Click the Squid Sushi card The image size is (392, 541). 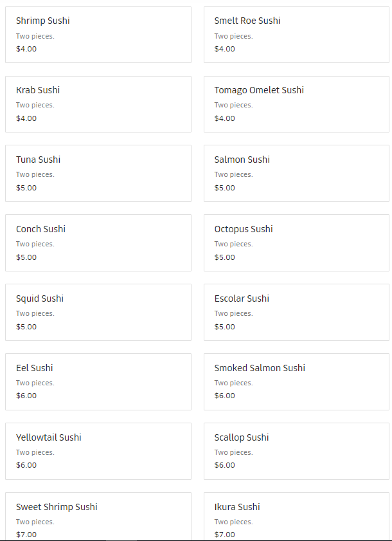[x=98, y=312]
